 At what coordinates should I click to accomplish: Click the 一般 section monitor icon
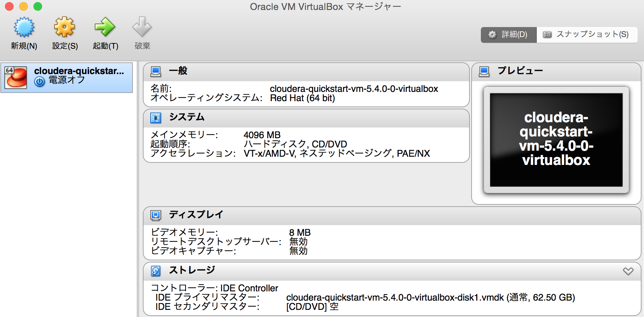click(x=156, y=71)
